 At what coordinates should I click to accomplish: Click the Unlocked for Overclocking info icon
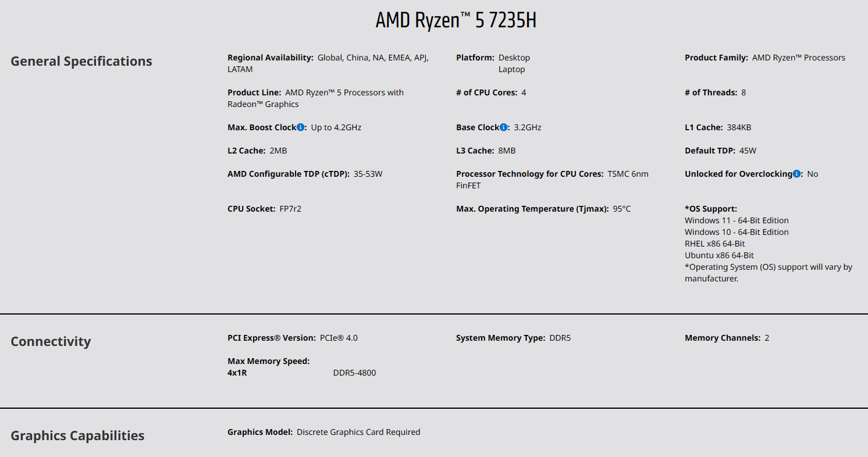pos(797,174)
